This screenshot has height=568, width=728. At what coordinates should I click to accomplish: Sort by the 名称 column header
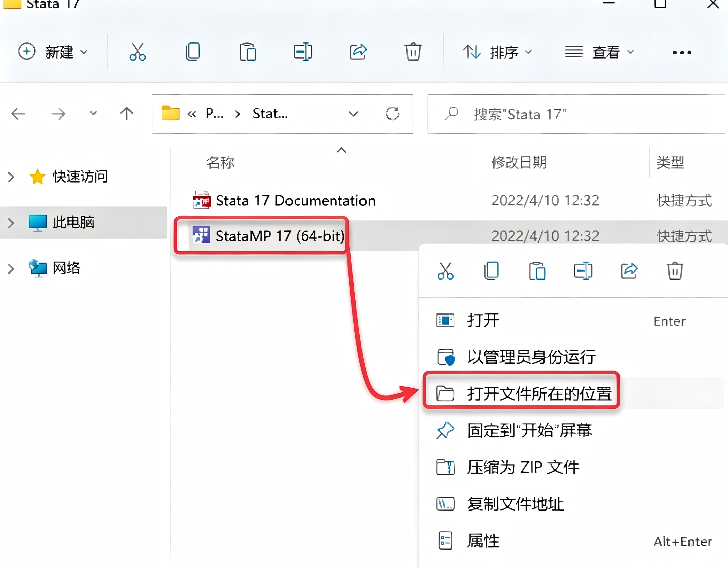220,163
